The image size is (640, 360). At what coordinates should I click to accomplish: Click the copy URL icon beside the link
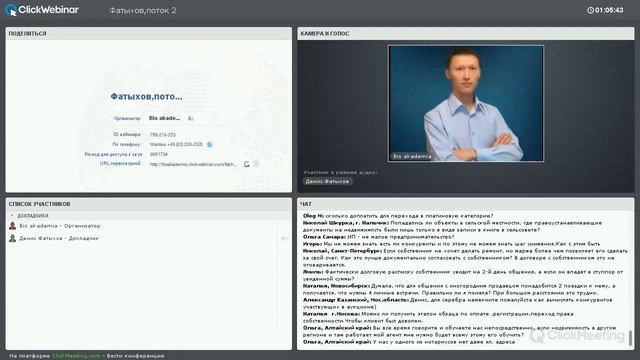247,164
